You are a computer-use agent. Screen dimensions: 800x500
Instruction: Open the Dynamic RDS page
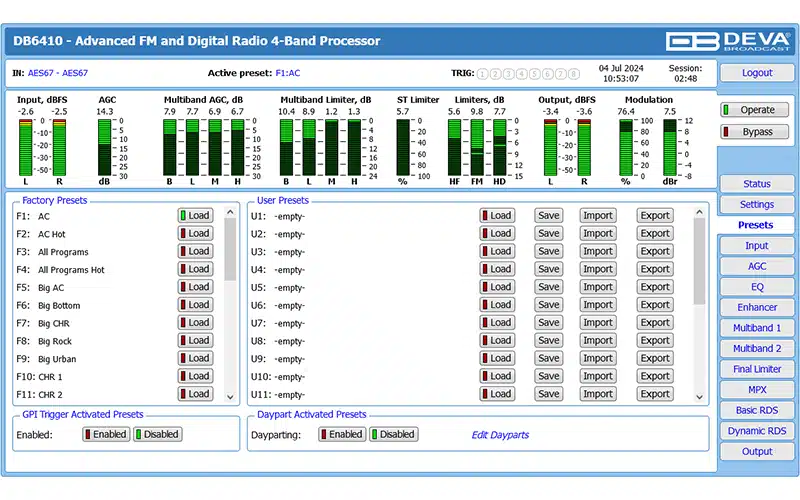[757, 431]
